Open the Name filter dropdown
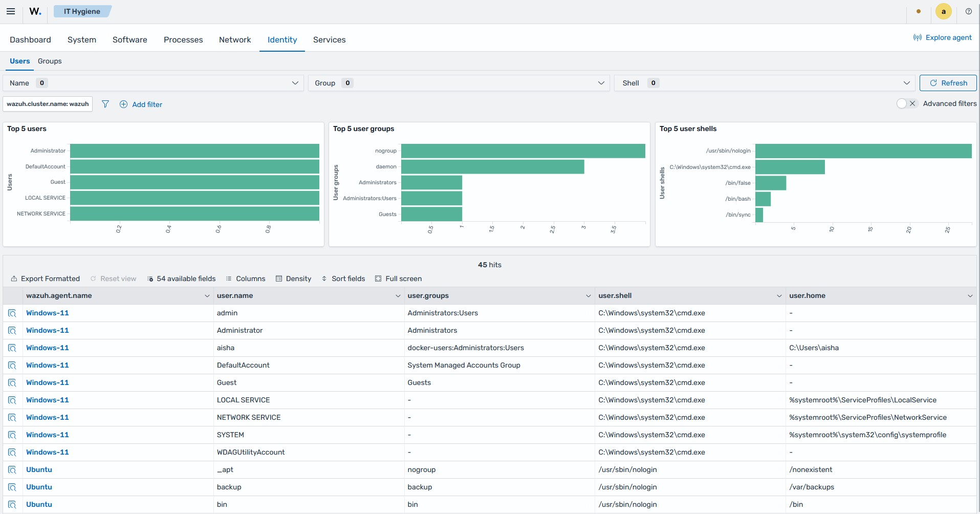Viewport: 980px width, 514px height. (x=154, y=83)
